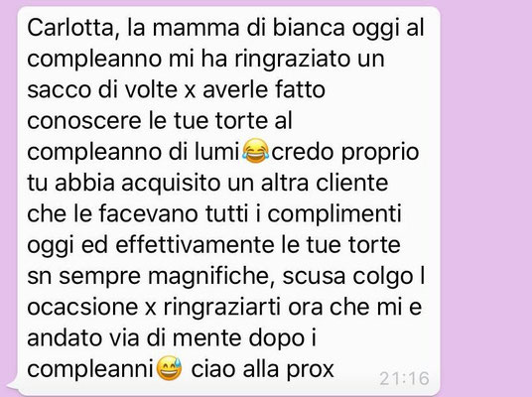Tap the word bianca in first line

309,27
